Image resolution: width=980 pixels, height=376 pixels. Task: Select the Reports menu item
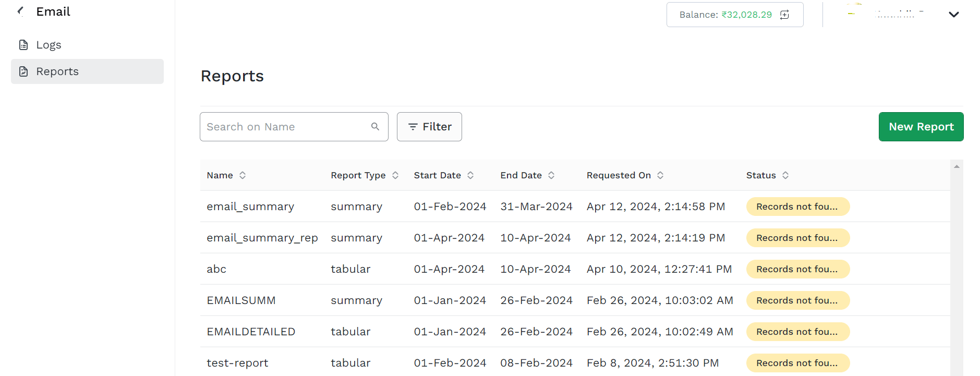click(87, 71)
